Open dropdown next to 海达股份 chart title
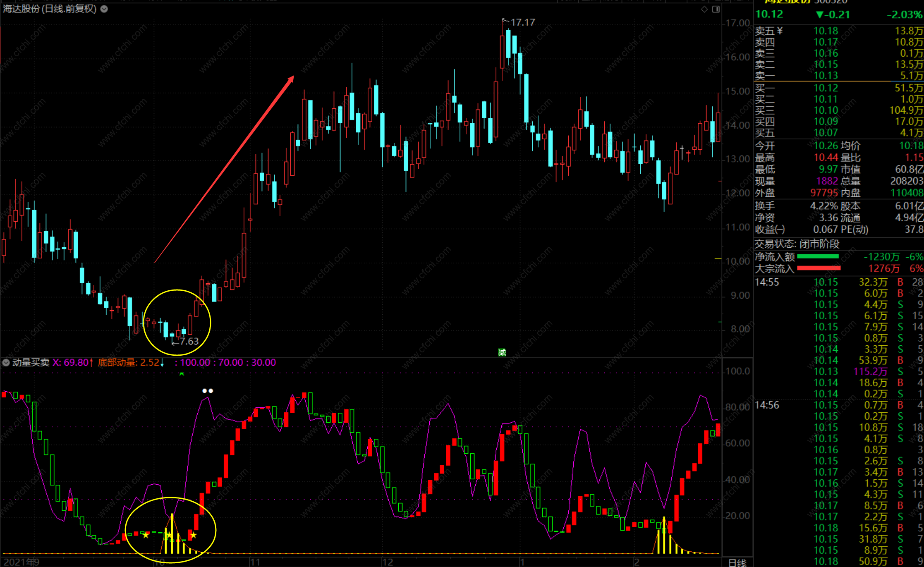 pos(104,9)
